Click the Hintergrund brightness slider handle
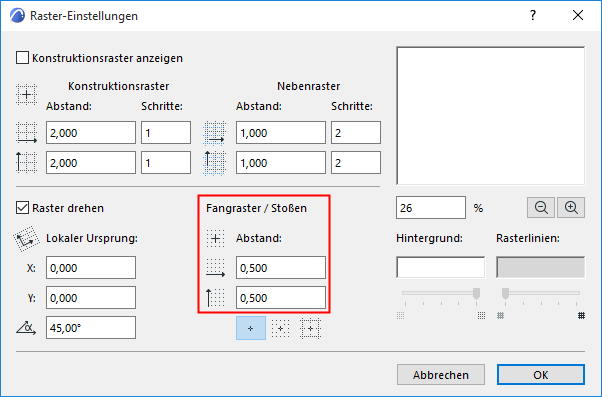The height and width of the screenshot is (397, 602). [x=476, y=293]
